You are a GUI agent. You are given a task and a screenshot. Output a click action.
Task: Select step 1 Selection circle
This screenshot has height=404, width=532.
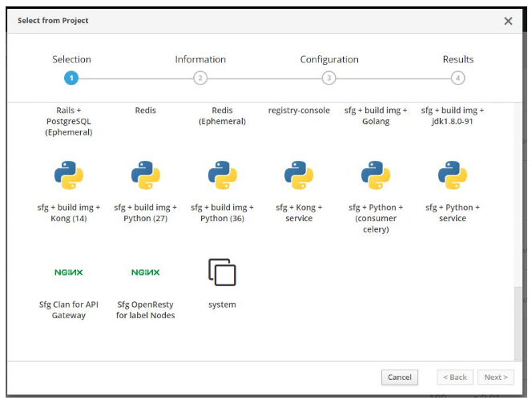point(71,78)
